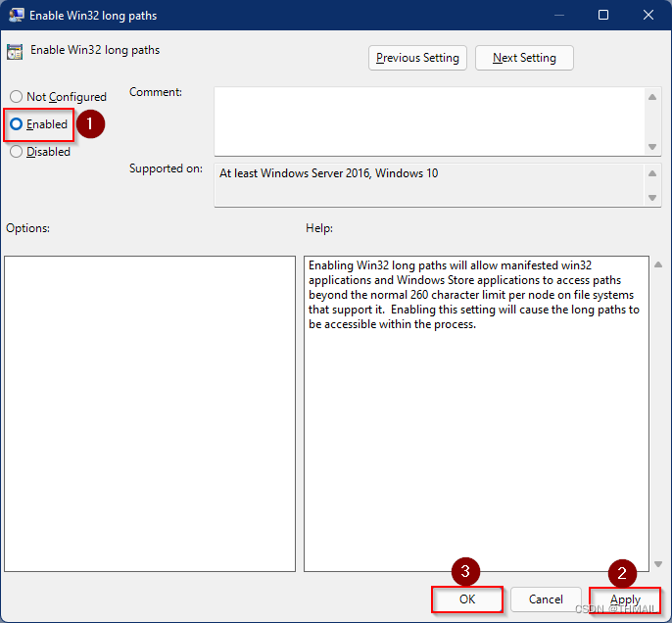Click inside the empty Options pane
Screen dimensions: 672x623
coord(150,413)
